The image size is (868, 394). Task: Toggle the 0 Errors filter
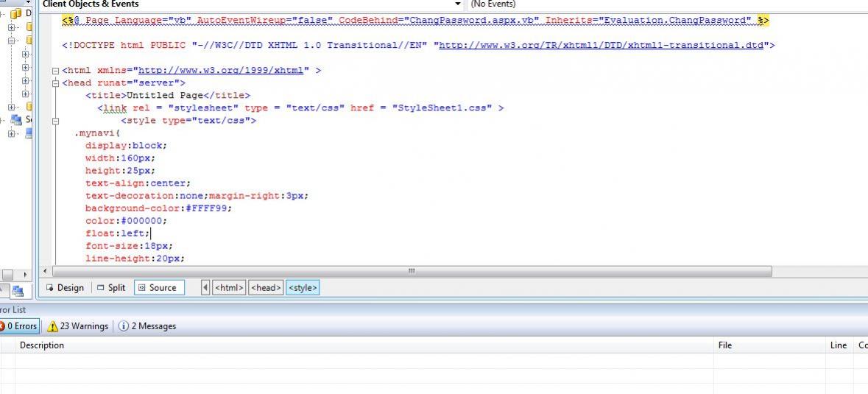coord(18,326)
